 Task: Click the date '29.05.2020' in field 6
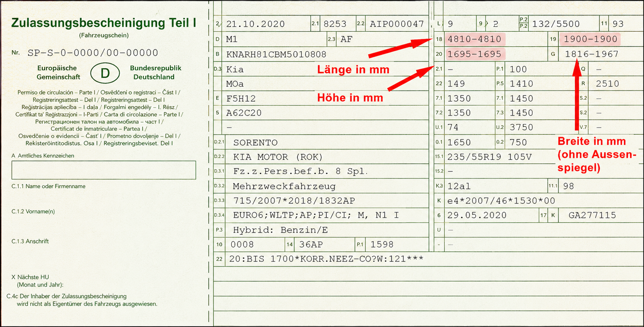click(x=477, y=215)
